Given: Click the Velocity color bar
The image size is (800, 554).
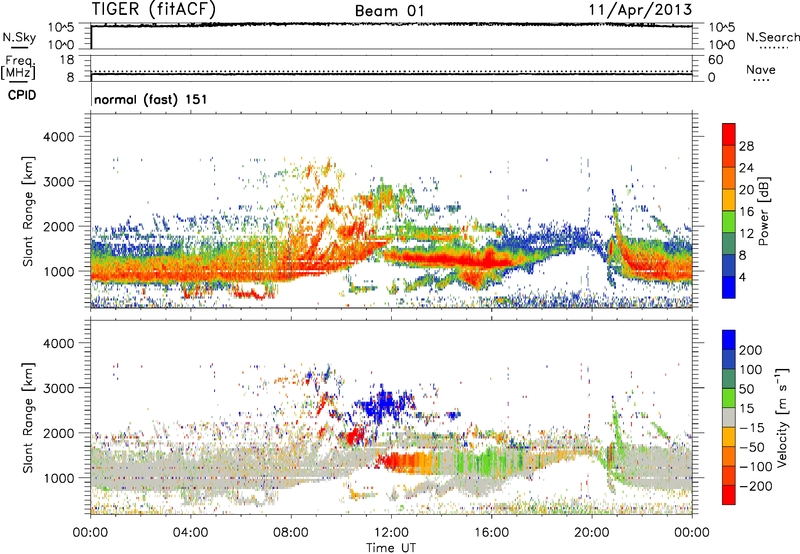Looking at the screenshot, I should pos(729,417).
